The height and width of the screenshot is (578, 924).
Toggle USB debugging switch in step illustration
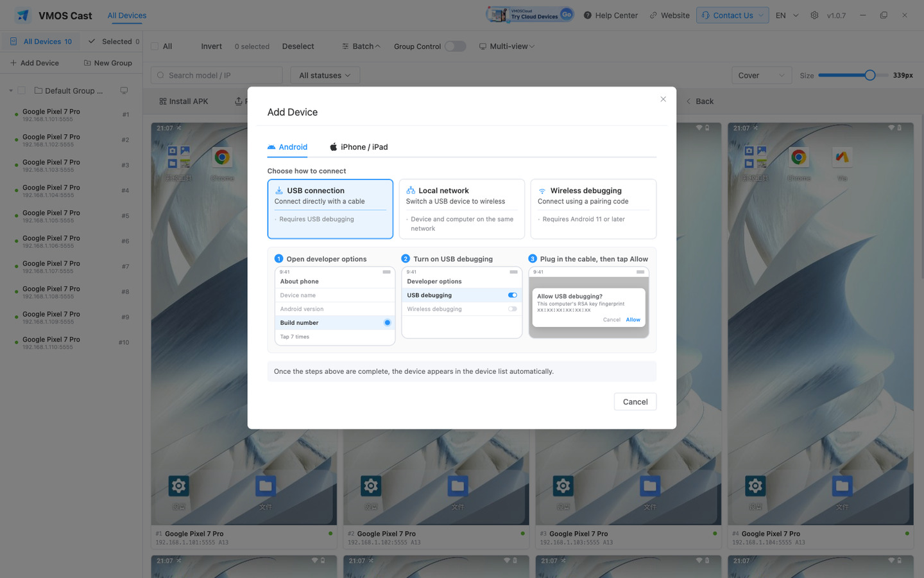coord(513,295)
